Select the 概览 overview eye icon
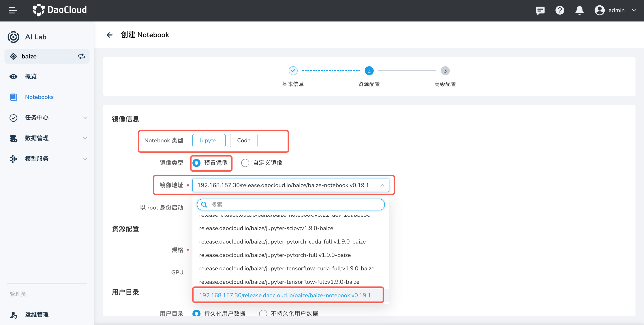The height and width of the screenshot is (325, 644). (13, 77)
